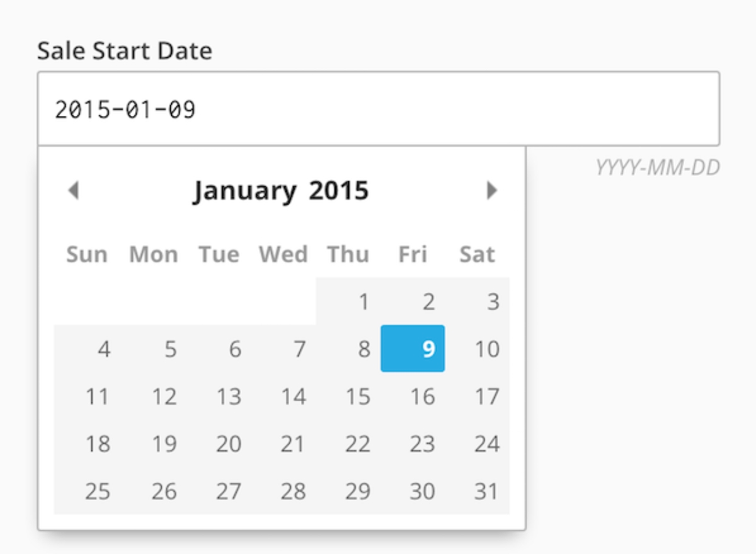
Task: Select day 17 under Sat column
Action: (477, 396)
